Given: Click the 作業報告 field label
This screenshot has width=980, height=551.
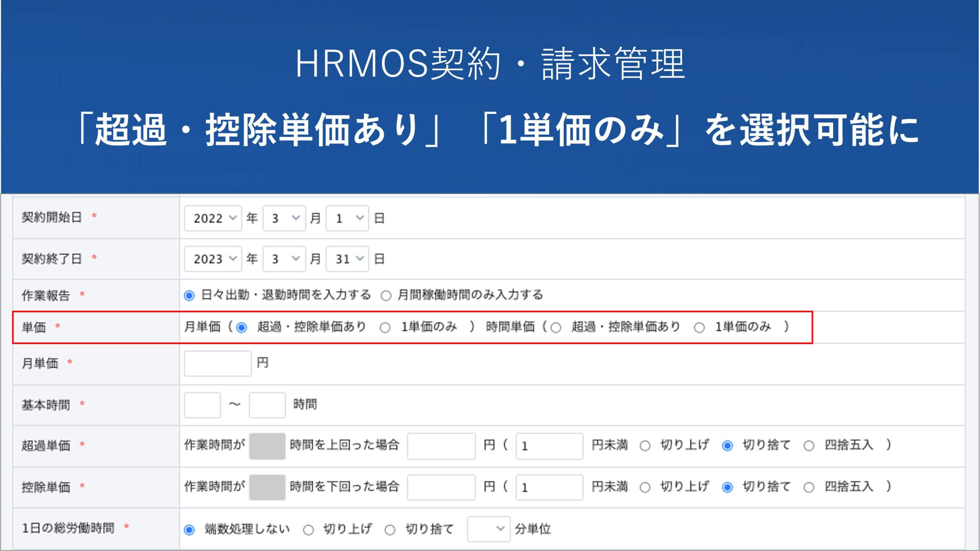Looking at the screenshot, I should (x=46, y=296).
